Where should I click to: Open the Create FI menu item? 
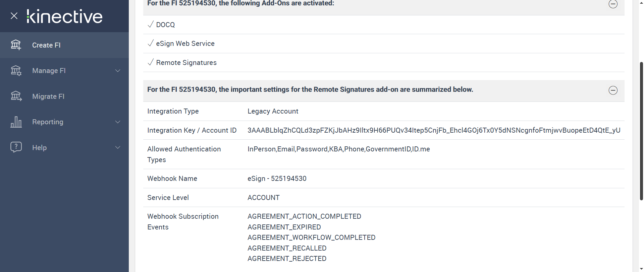click(x=46, y=45)
